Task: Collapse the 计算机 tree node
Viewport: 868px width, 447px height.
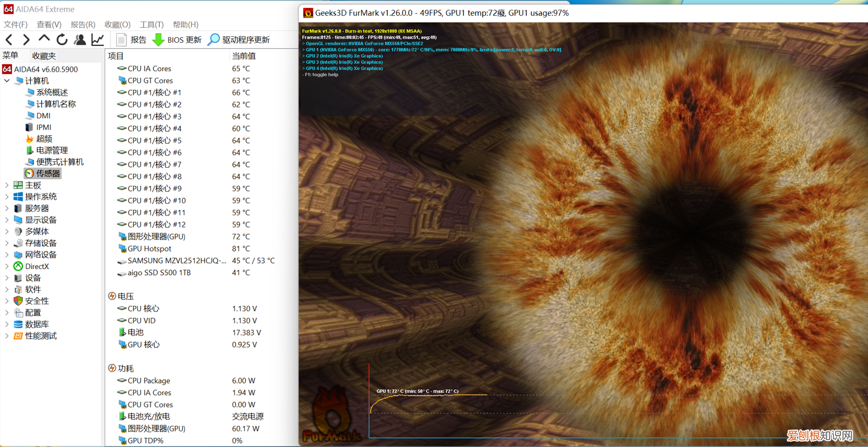Action: pos(7,81)
